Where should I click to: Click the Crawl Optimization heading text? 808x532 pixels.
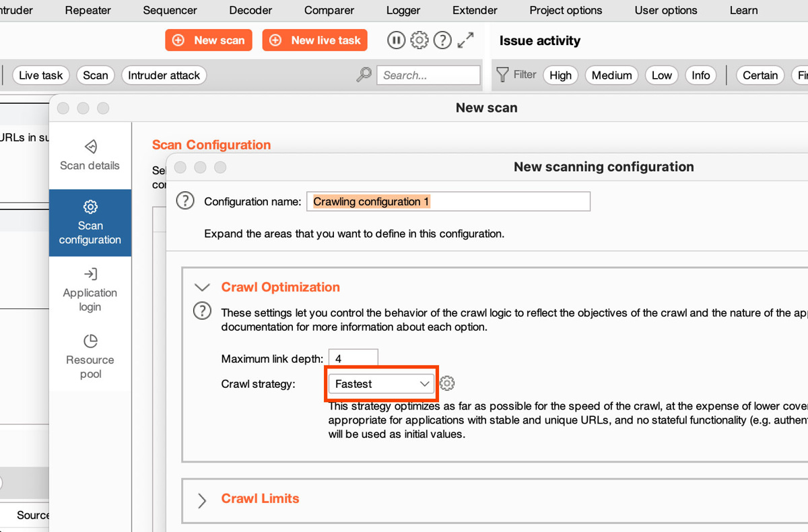(x=281, y=287)
